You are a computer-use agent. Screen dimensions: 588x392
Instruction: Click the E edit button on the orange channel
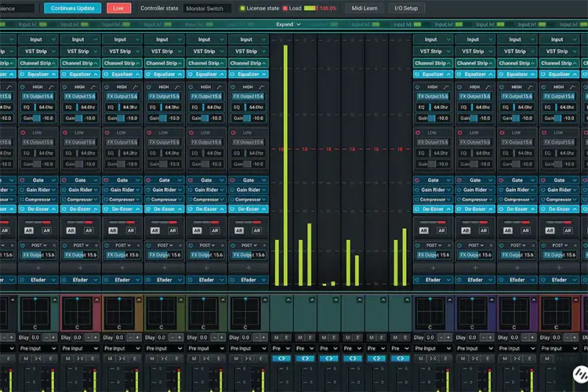click(135, 359)
